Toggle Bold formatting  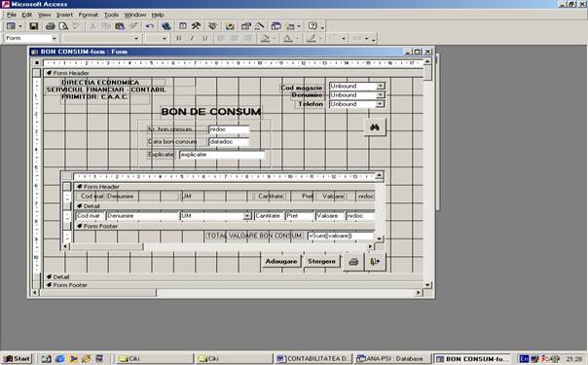click(x=179, y=38)
